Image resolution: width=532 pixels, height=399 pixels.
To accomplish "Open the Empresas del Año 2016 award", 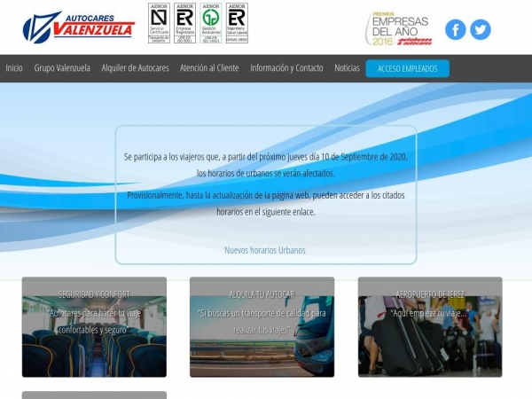I will pos(399,29).
